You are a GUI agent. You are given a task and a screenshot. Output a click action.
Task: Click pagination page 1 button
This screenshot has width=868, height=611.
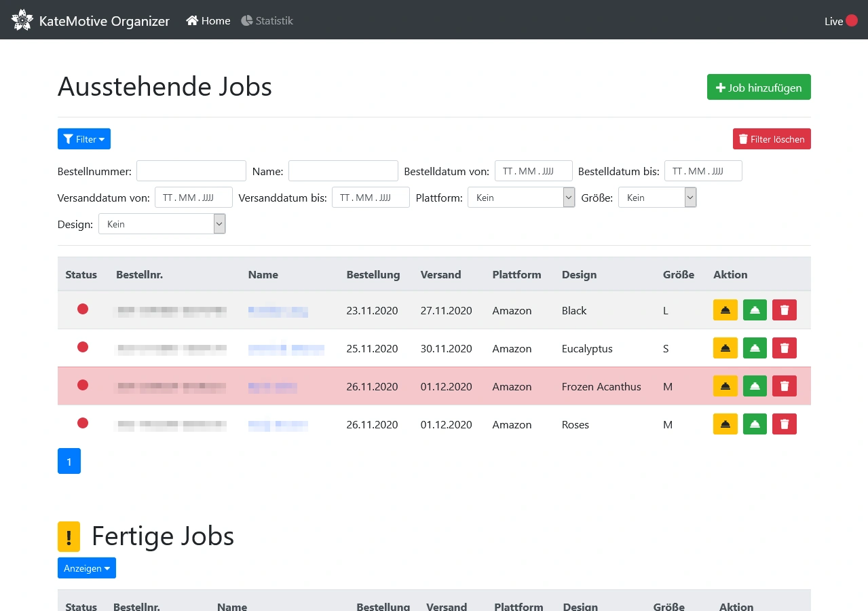[69, 461]
